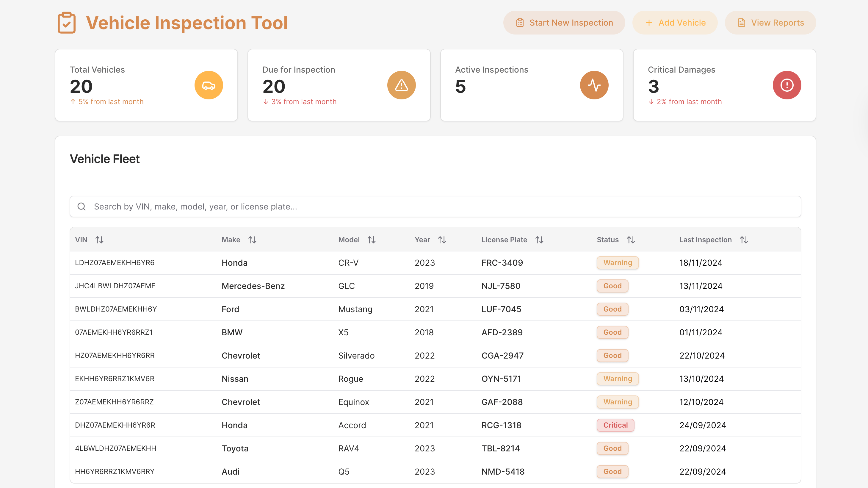Open View Reports
The width and height of the screenshot is (868, 488).
coord(770,23)
